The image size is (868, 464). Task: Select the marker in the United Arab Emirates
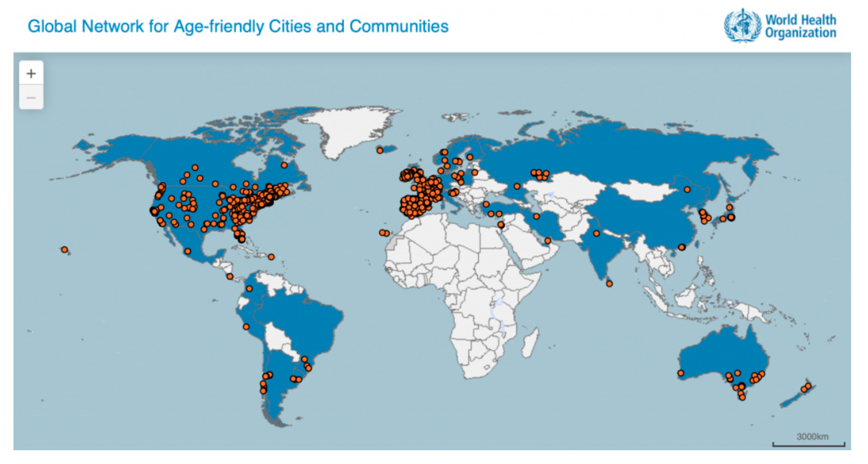tap(548, 241)
